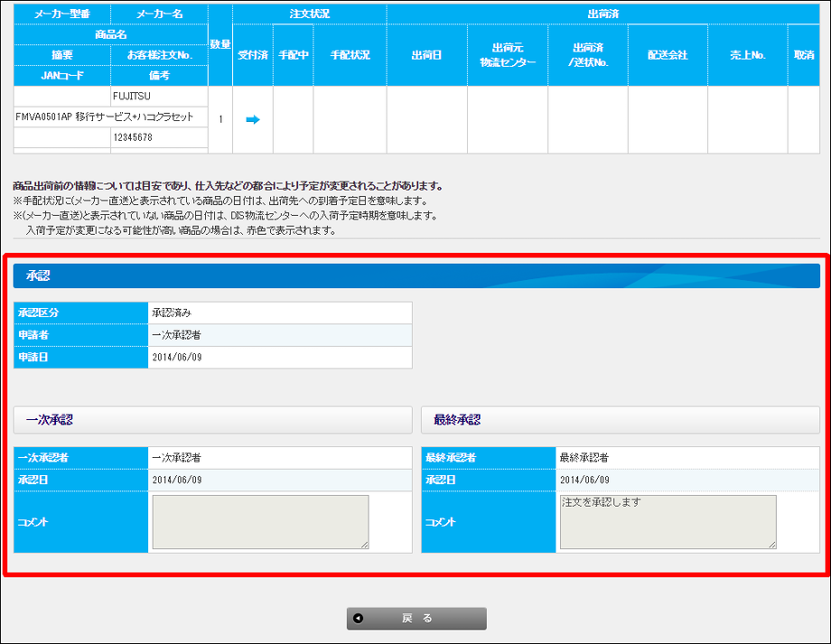Click the 取消 column header

pos(803,55)
